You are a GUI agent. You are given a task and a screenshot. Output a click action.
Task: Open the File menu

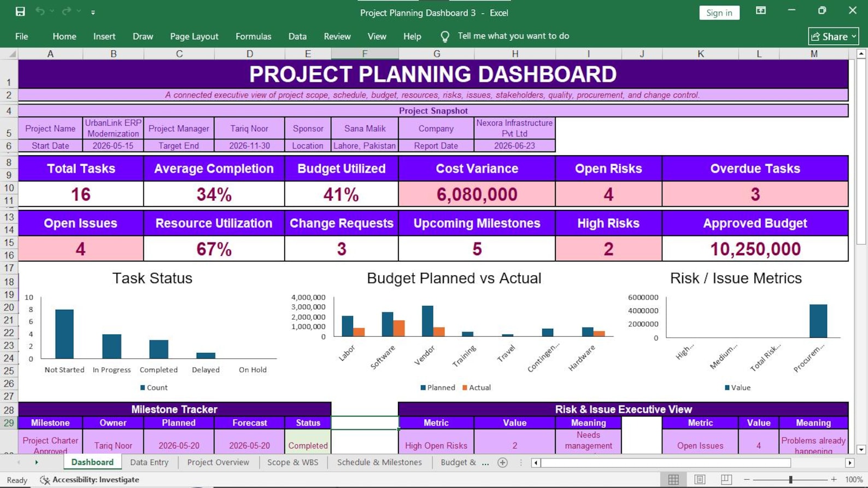[22, 37]
